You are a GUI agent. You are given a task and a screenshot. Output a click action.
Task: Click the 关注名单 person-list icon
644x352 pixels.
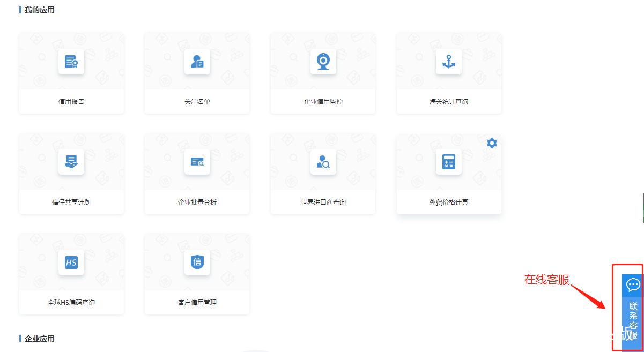click(197, 61)
